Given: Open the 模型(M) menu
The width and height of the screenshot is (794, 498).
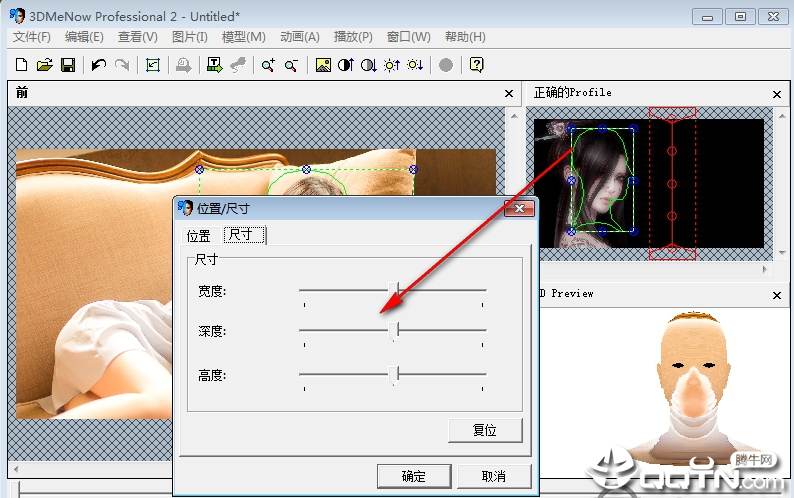Looking at the screenshot, I should 244,37.
